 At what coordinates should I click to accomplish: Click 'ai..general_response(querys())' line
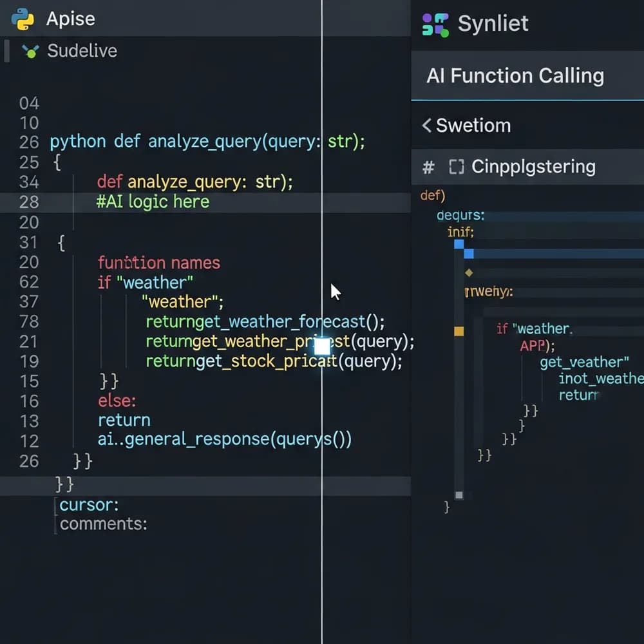pos(224,439)
